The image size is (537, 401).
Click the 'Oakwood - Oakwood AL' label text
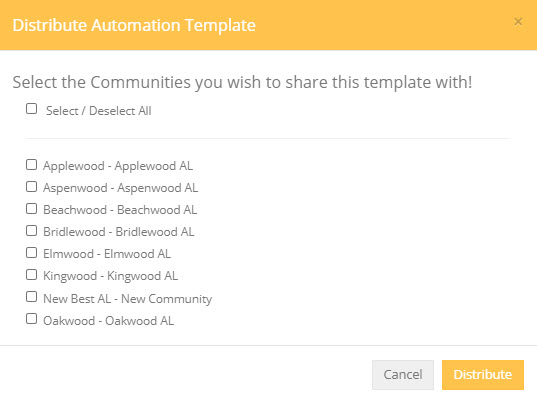[108, 321]
